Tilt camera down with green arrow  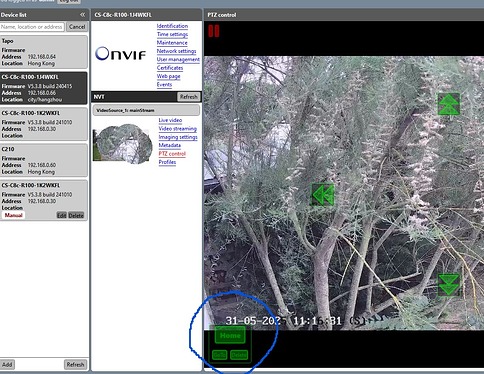(x=449, y=285)
